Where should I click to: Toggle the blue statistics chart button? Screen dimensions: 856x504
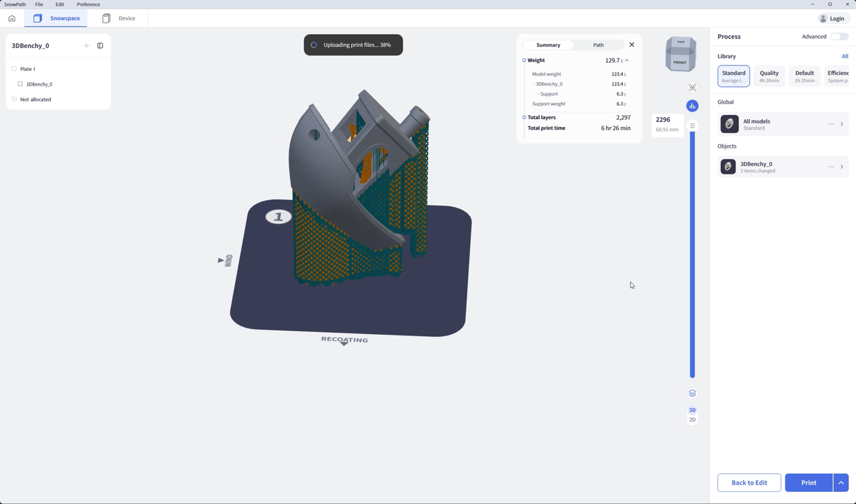point(692,106)
